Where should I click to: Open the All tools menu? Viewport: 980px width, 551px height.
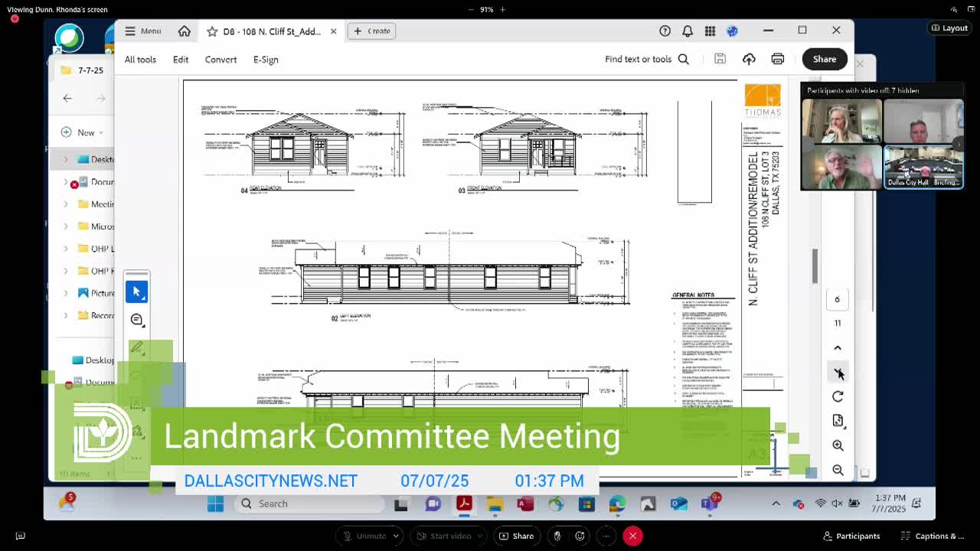tap(140, 59)
